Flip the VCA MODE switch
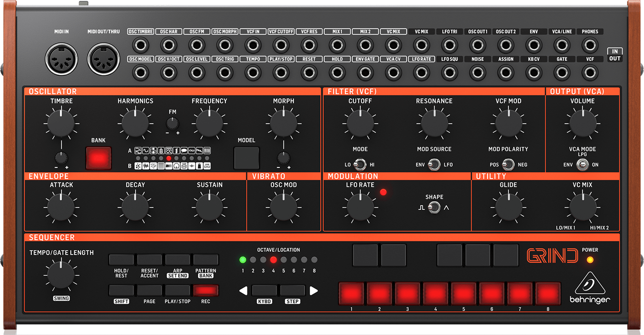This screenshot has width=644, height=335. coord(583,165)
